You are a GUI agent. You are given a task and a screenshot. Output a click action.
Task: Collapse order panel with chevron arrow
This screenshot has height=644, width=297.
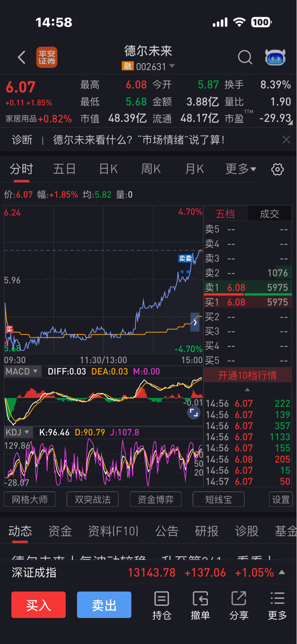click(195, 322)
